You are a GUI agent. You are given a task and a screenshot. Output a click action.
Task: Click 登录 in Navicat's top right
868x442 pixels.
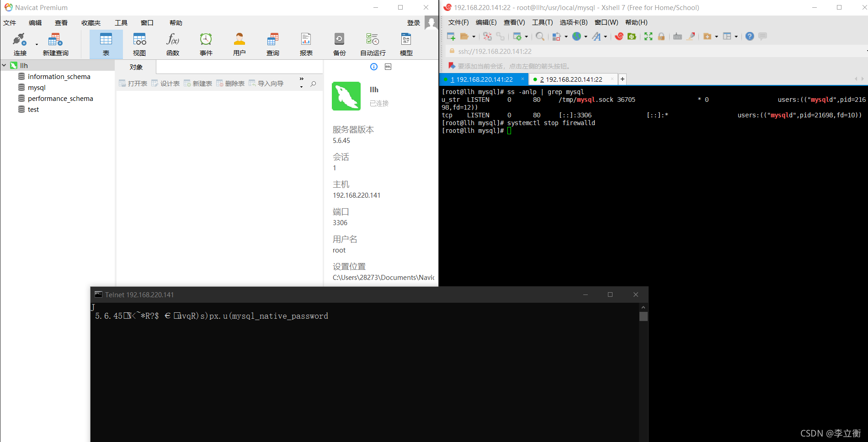coord(414,23)
